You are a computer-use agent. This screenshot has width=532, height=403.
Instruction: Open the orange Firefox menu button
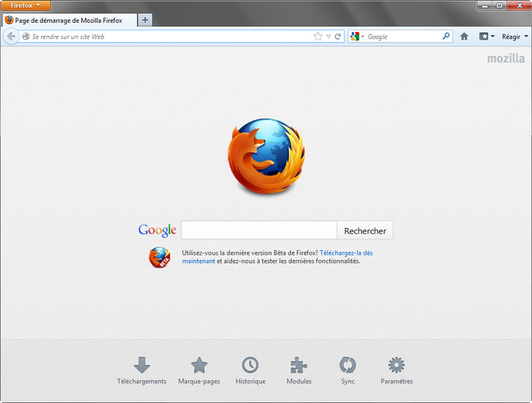26,5
